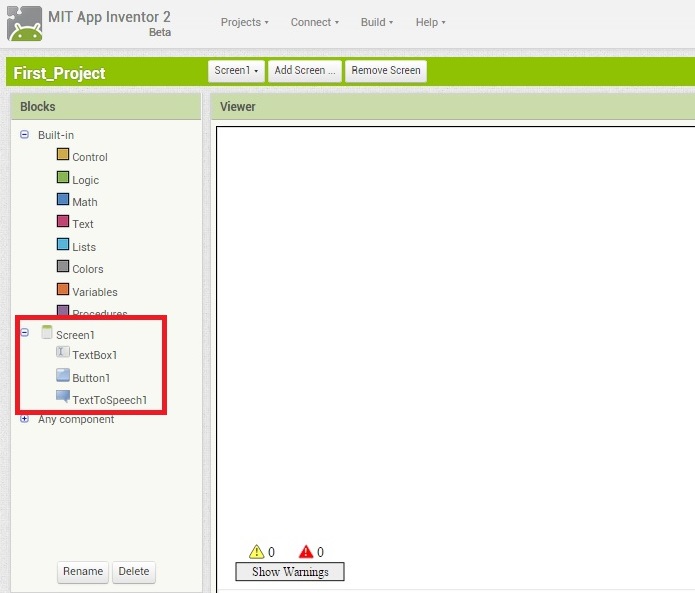
Task: Select the Logic blocks color icon
Action: point(63,177)
